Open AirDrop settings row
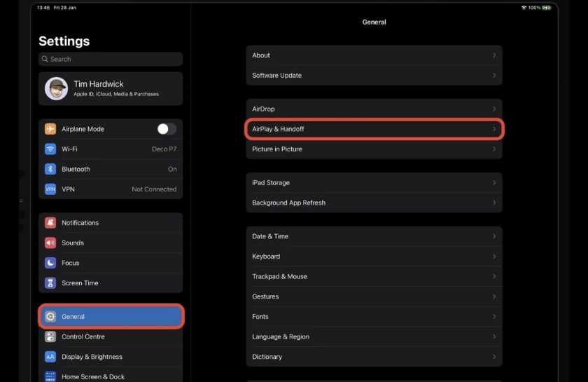Screen dimensions: 588x382 point(374,109)
